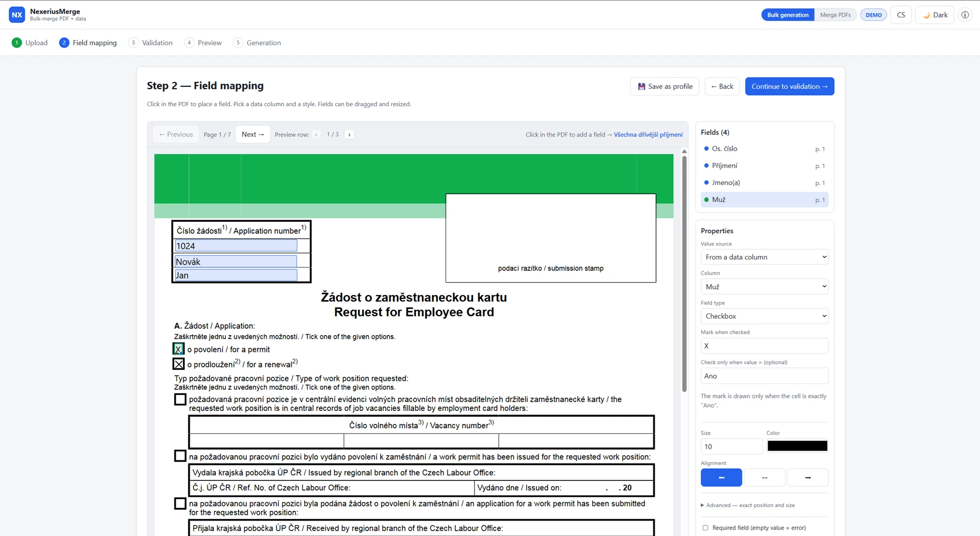
Task: Open the info icon in header
Action: [965, 15]
